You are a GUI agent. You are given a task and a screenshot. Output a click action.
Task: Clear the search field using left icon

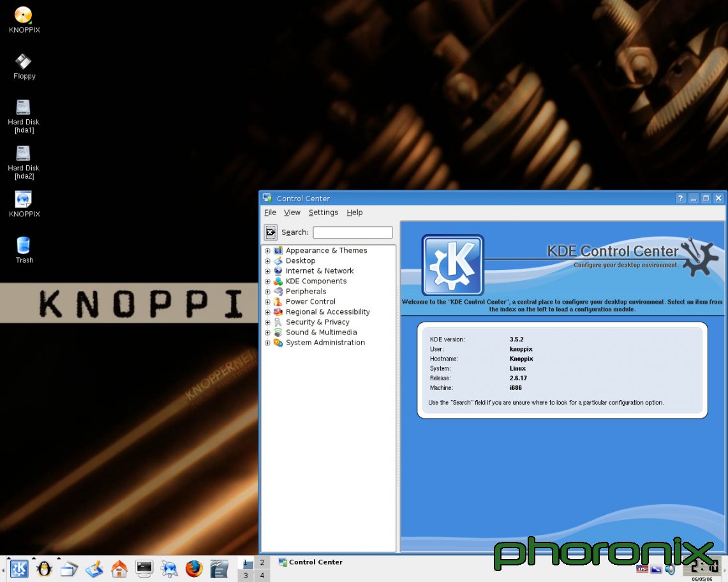pos(271,232)
